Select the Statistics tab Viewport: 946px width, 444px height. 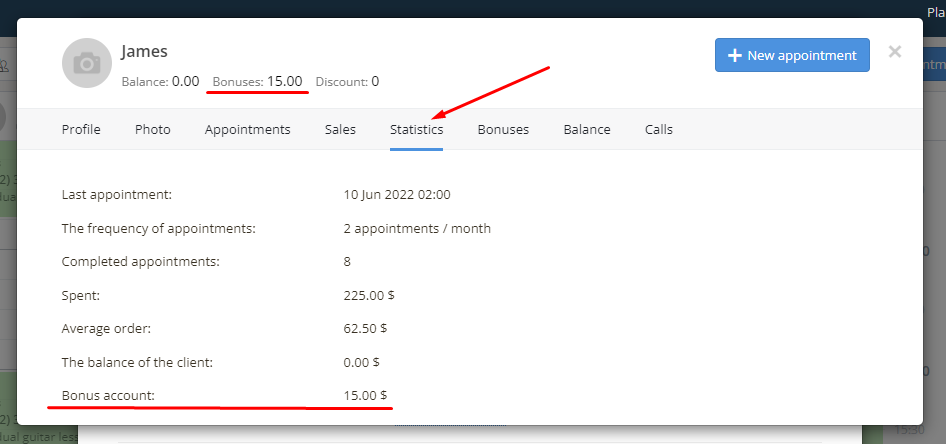(x=416, y=129)
